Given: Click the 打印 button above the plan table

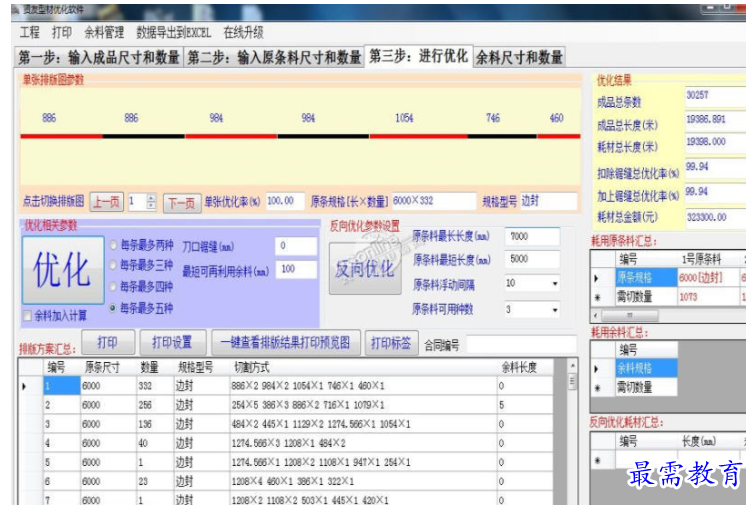Looking at the screenshot, I should click(x=107, y=342).
